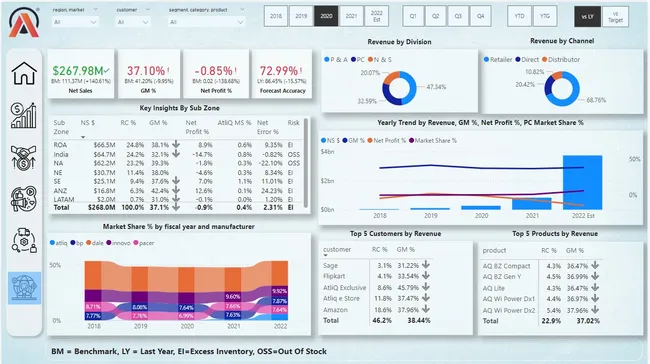This screenshot has height=364, width=650.
Task: Select the vs Target comparison
Action: click(615, 17)
